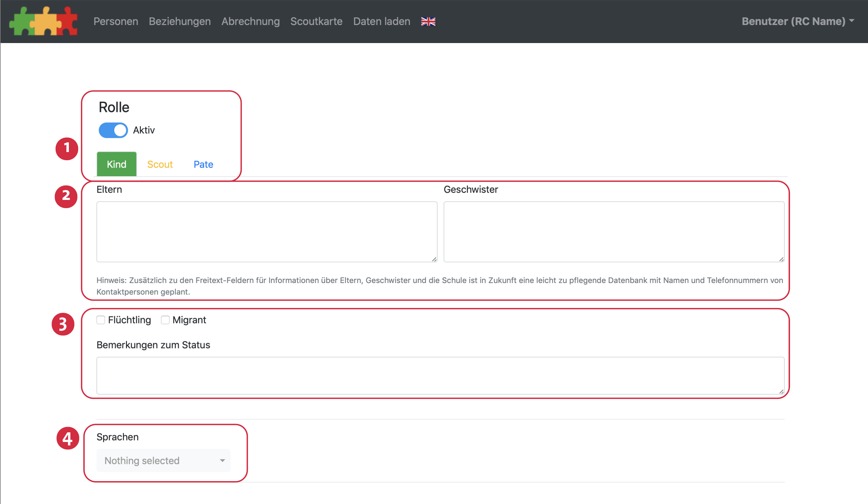Image resolution: width=868 pixels, height=504 pixels.
Task: Enable the Migrant checkbox
Action: (x=165, y=320)
